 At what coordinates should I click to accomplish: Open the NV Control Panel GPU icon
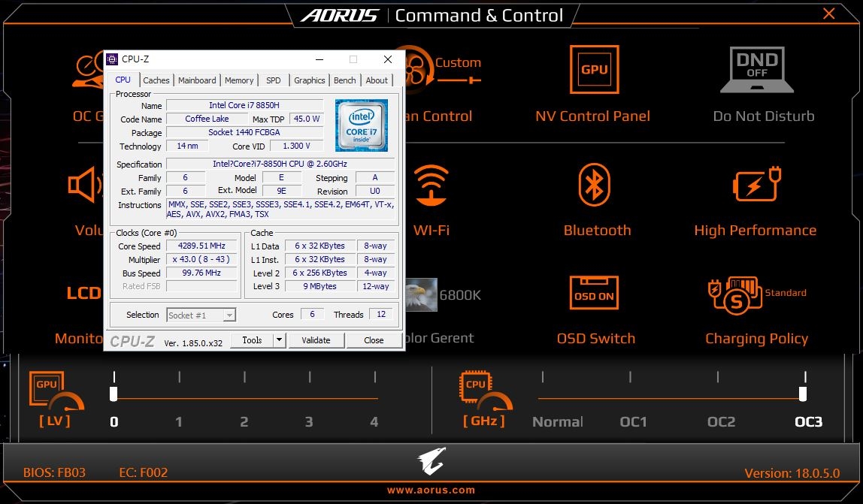tap(594, 69)
